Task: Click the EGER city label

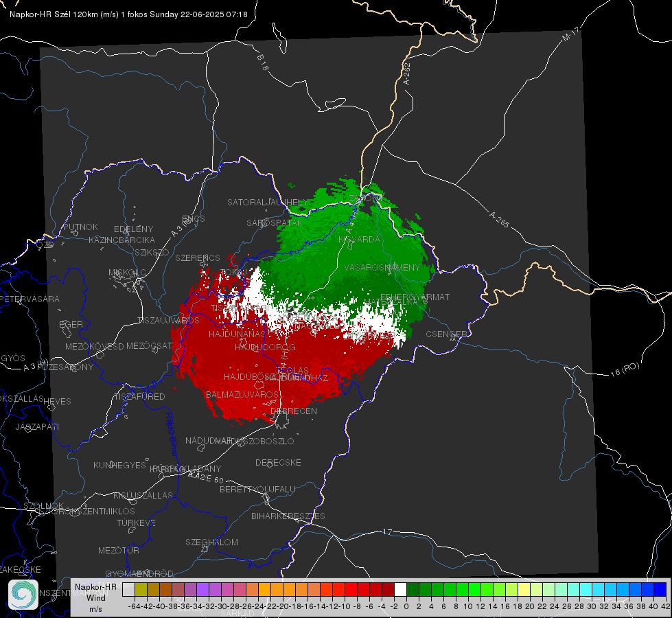Action: click(71, 325)
